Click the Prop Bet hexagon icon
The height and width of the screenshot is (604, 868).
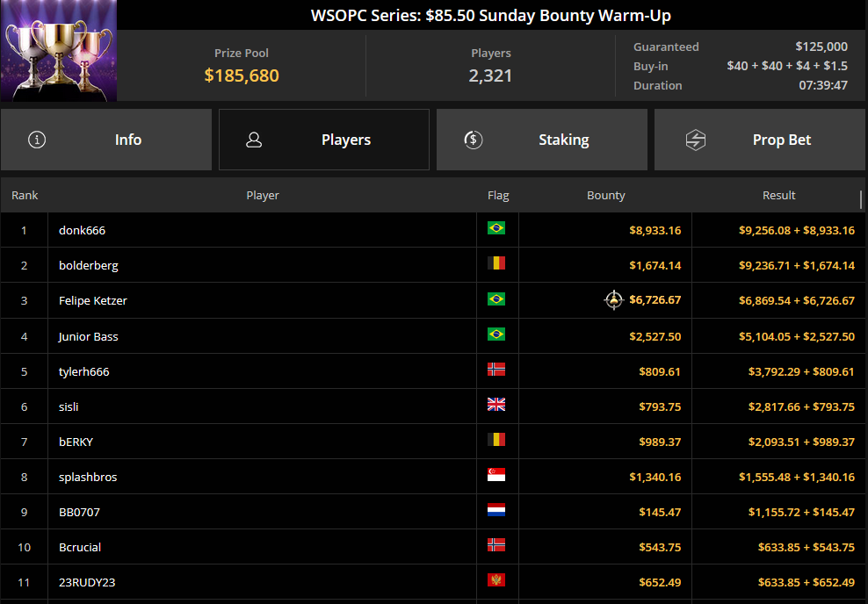[696, 140]
